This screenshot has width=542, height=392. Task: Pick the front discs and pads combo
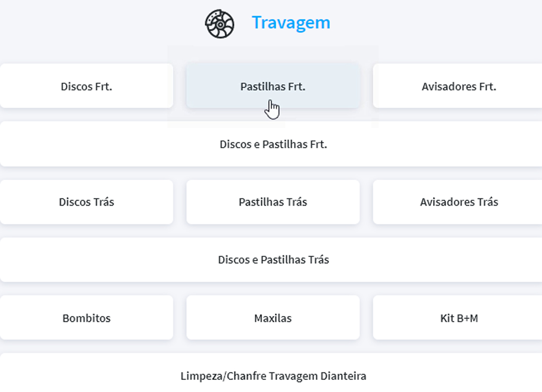point(273,144)
